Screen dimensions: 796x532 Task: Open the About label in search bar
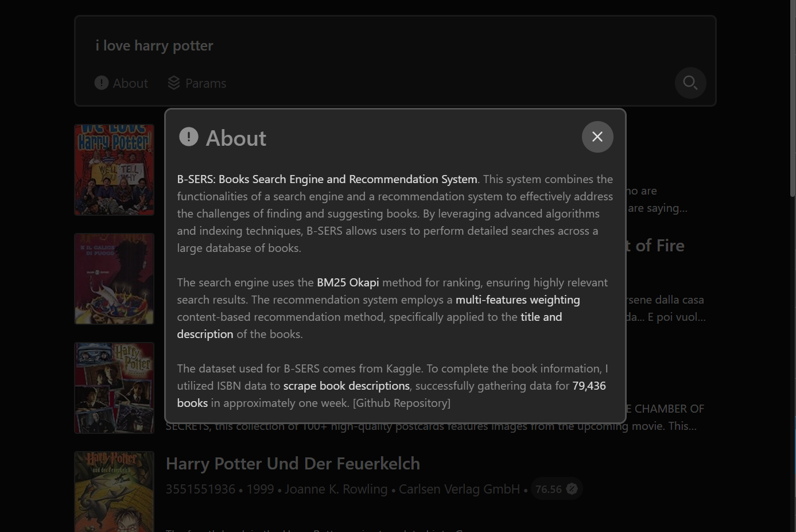pyautogui.click(x=130, y=83)
